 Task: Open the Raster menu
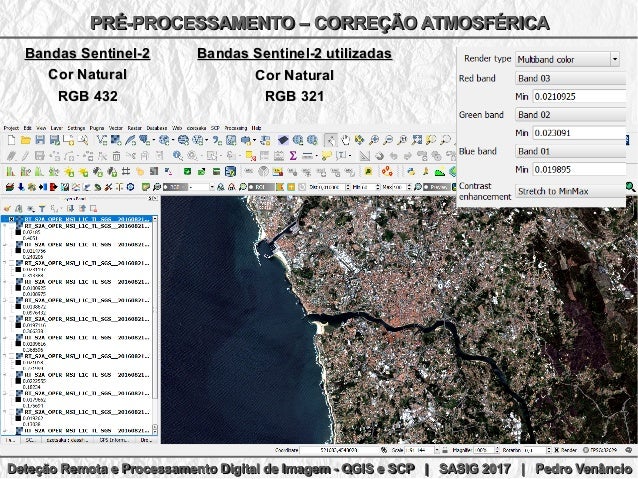click(x=134, y=129)
